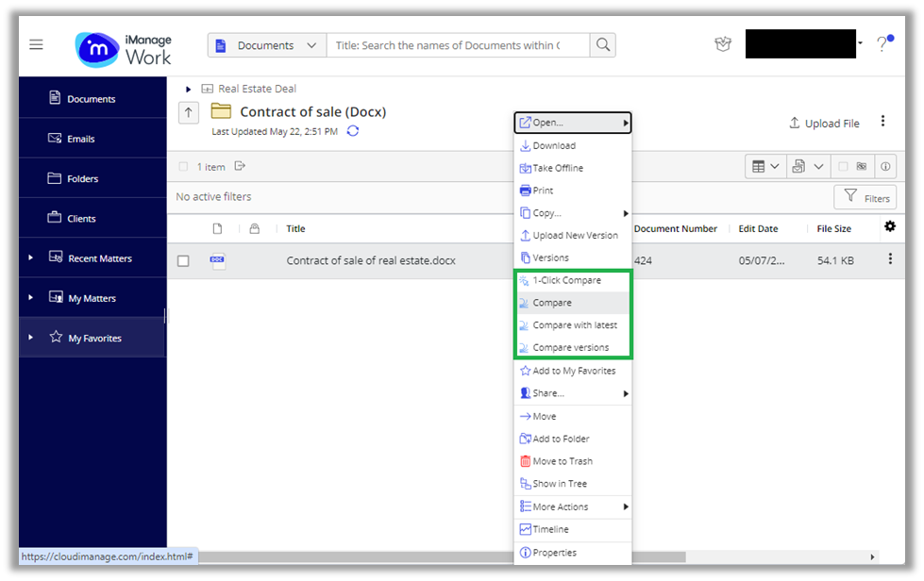The width and height of the screenshot is (924, 581).
Task: Open Timeline from the context menu
Action: (573, 529)
